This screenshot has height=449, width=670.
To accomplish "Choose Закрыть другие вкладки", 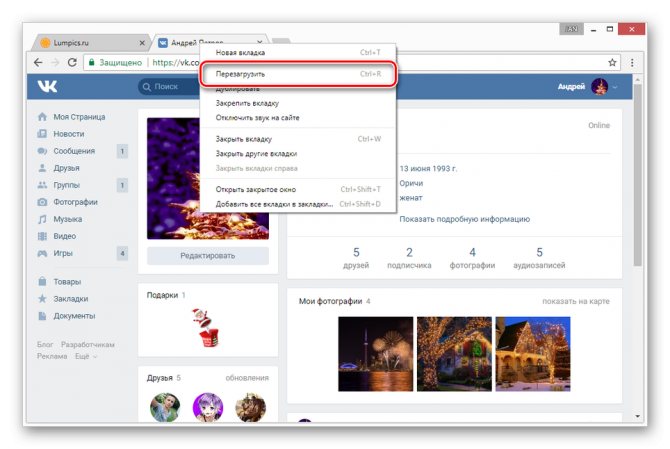I will coord(298,153).
